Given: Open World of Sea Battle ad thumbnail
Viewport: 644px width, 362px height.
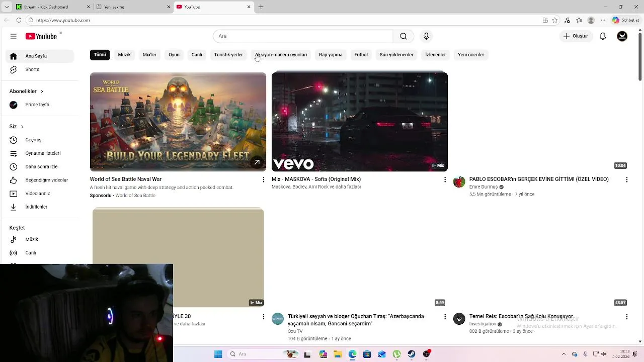Looking at the screenshot, I should click(x=178, y=122).
